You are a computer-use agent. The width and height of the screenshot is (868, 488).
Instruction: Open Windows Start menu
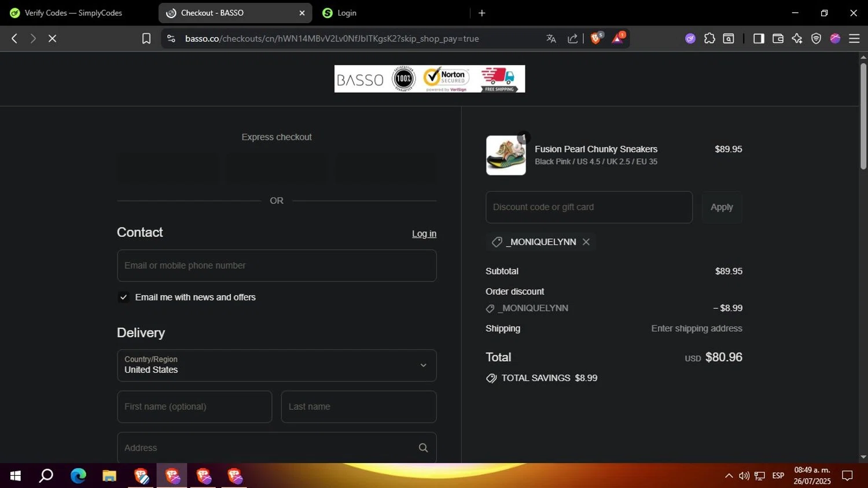coord(16,476)
